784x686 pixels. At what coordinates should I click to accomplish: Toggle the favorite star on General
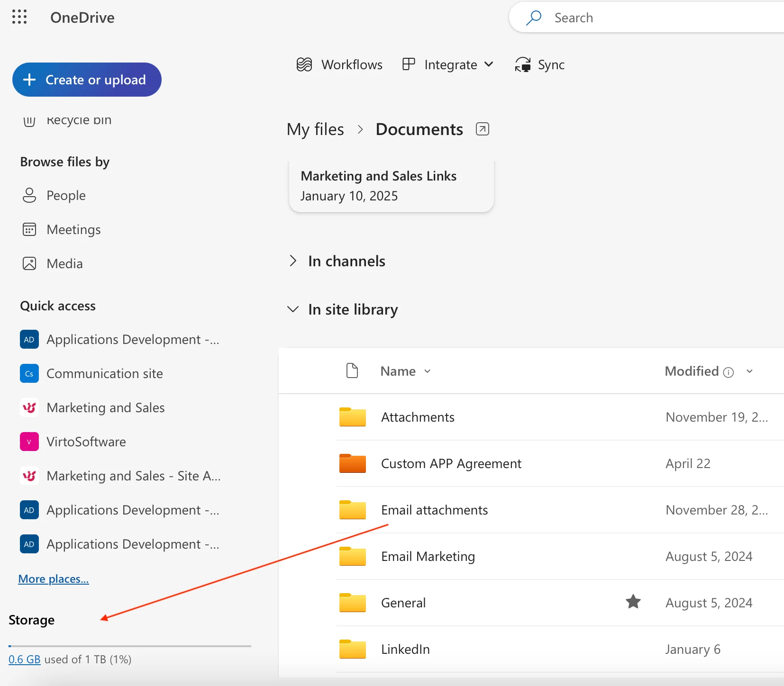(633, 602)
